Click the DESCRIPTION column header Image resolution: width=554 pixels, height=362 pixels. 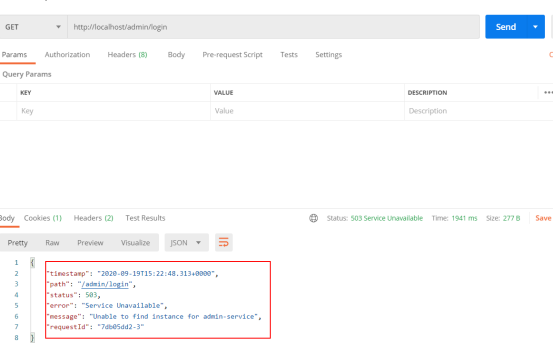tap(427, 93)
